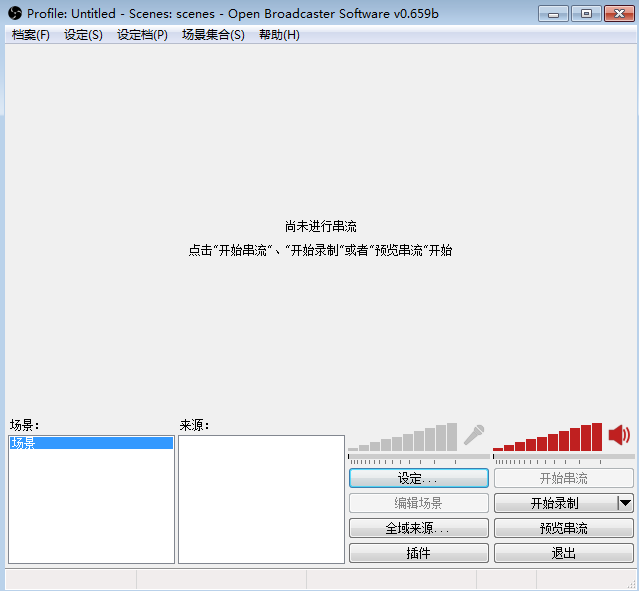Open the 插件 plugins button

[419, 553]
